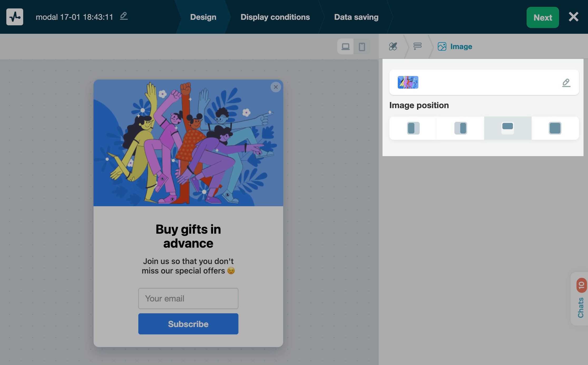
Task: Select image position top option
Action: point(508,128)
